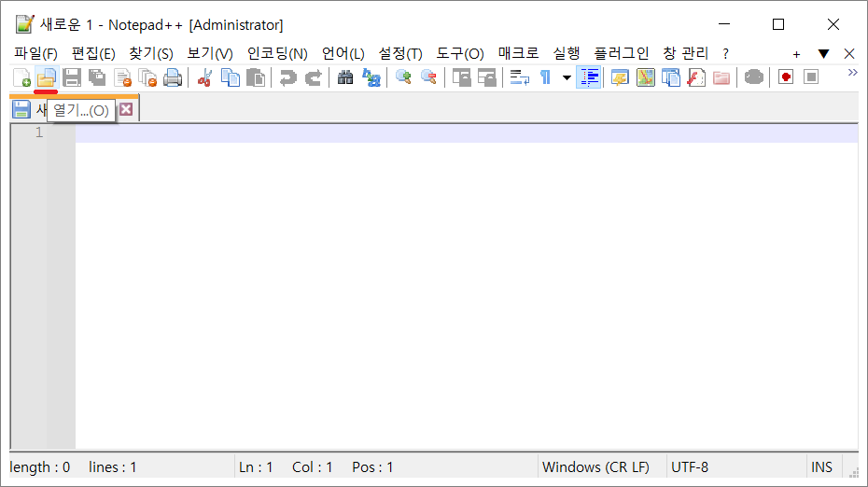868x487 pixels.
Task: Zoom in with magnifier plus icon
Action: [x=403, y=77]
